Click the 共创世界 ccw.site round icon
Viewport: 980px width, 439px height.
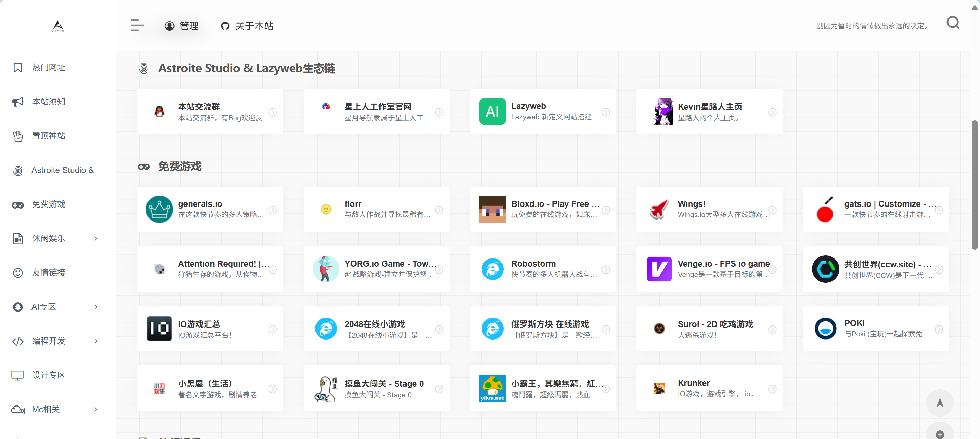coord(826,269)
